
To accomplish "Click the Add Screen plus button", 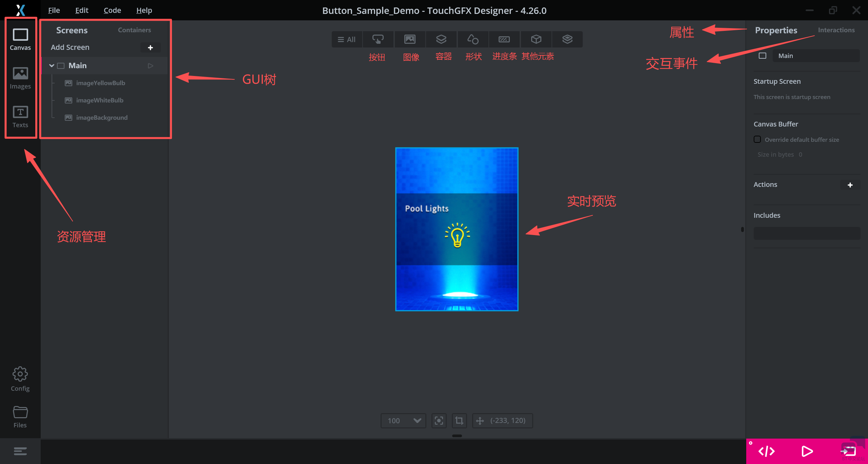I will point(150,47).
